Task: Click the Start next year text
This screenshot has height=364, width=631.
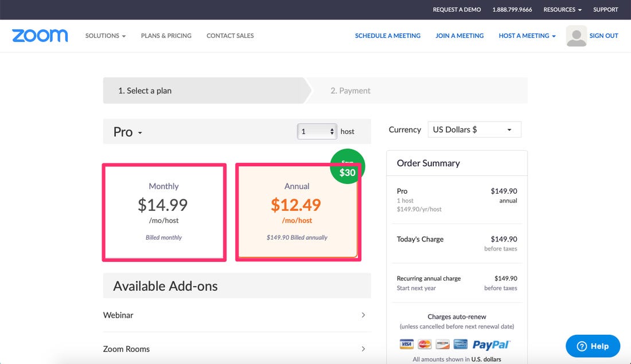Action: [x=416, y=288]
